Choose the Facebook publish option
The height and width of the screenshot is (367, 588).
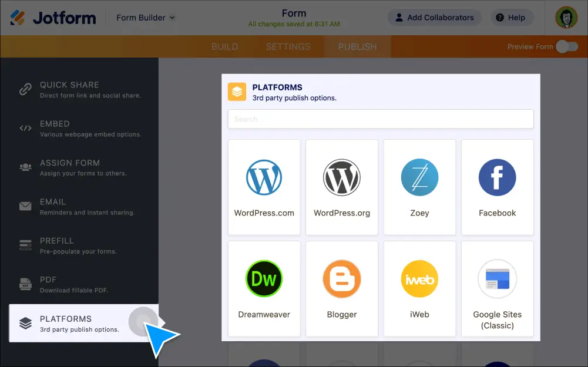497,178
